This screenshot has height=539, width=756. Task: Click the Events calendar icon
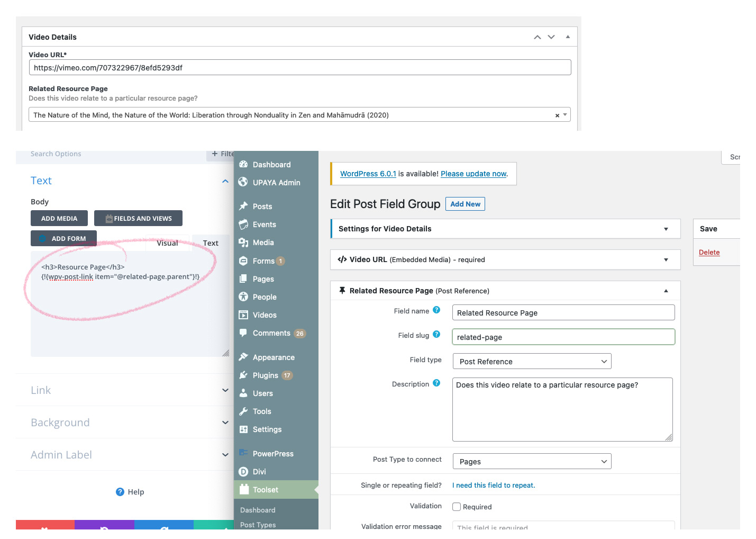click(243, 224)
